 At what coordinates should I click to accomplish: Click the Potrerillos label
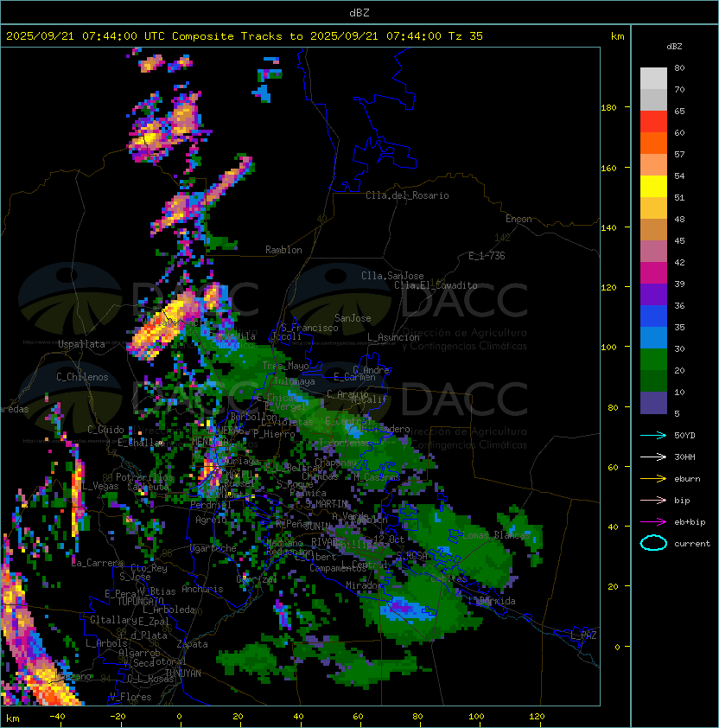[x=144, y=477]
